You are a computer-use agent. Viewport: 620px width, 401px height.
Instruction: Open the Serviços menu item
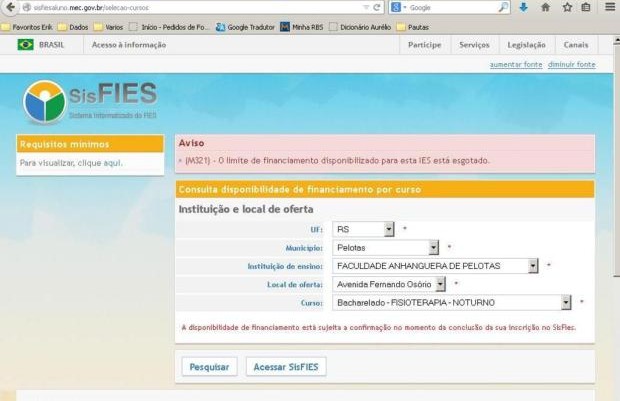click(474, 45)
